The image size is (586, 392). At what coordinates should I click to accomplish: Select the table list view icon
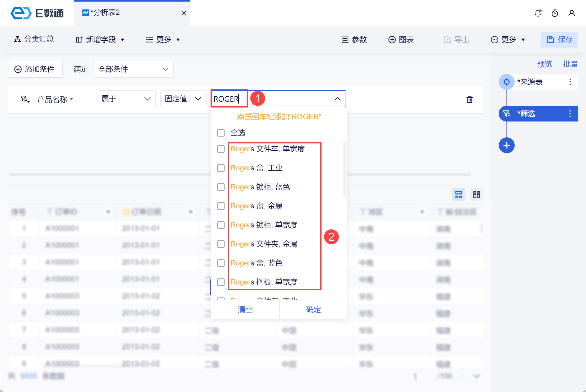coord(458,195)
